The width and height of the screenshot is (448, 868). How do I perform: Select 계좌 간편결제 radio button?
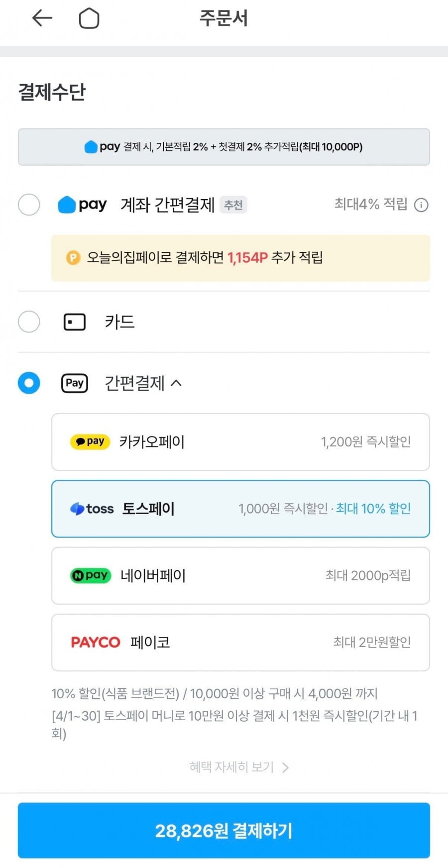(x=29, y=205)
